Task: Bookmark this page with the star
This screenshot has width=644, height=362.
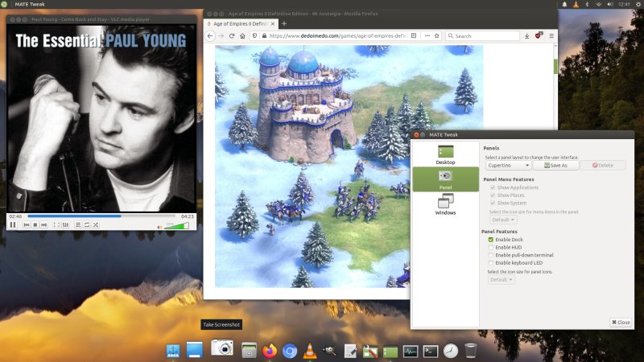Action: coord(436,35)
